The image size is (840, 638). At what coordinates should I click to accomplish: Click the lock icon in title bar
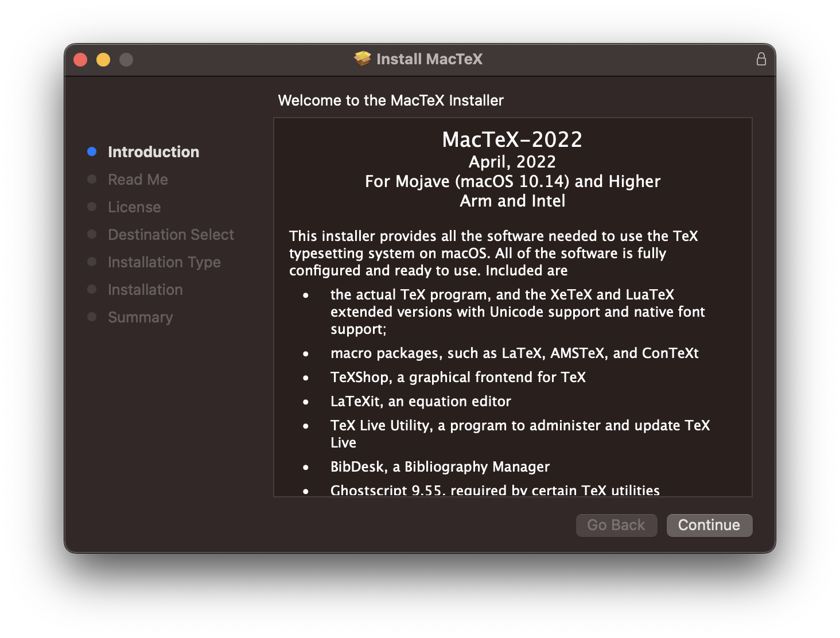click(761, 59)
